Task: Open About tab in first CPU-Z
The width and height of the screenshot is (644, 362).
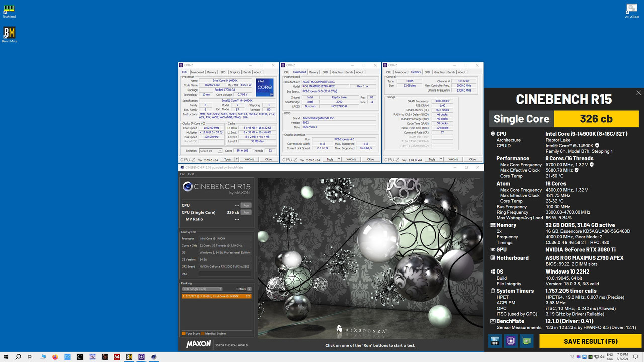Action: tap(258, 72)
